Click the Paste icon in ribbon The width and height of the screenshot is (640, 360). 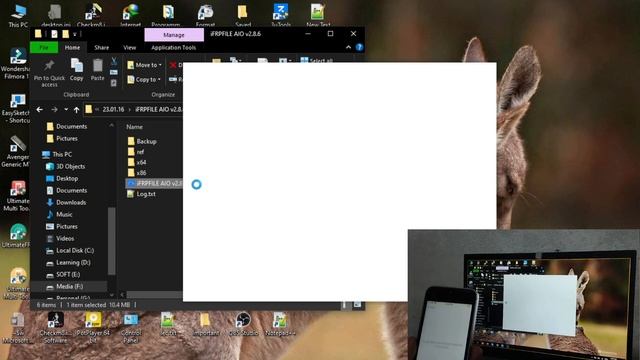point(98,69)
